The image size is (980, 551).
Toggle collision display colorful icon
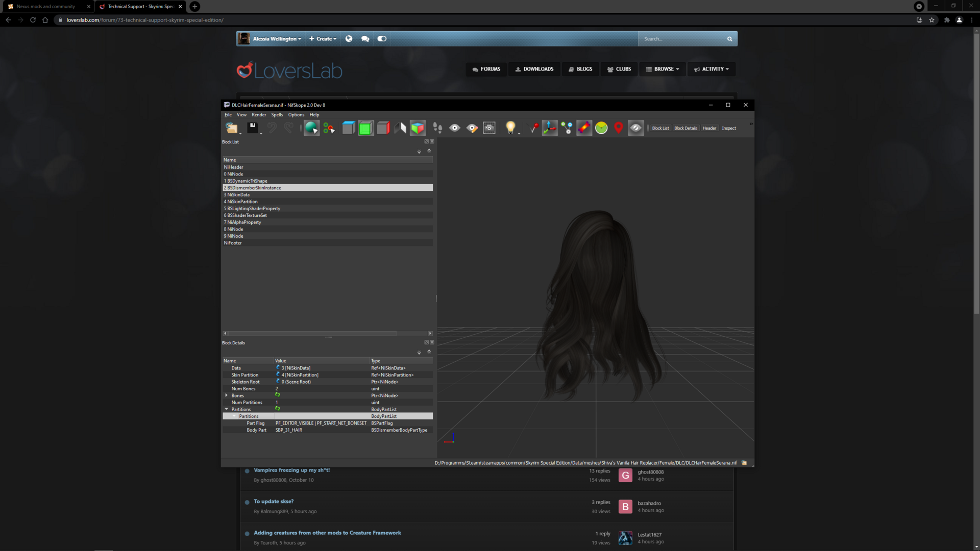(584, 128)
